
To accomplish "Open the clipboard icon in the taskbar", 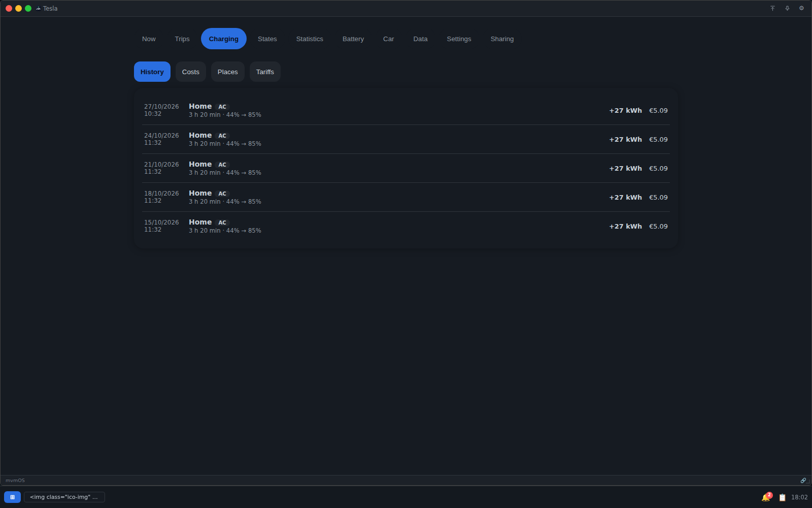I will 782,497.
